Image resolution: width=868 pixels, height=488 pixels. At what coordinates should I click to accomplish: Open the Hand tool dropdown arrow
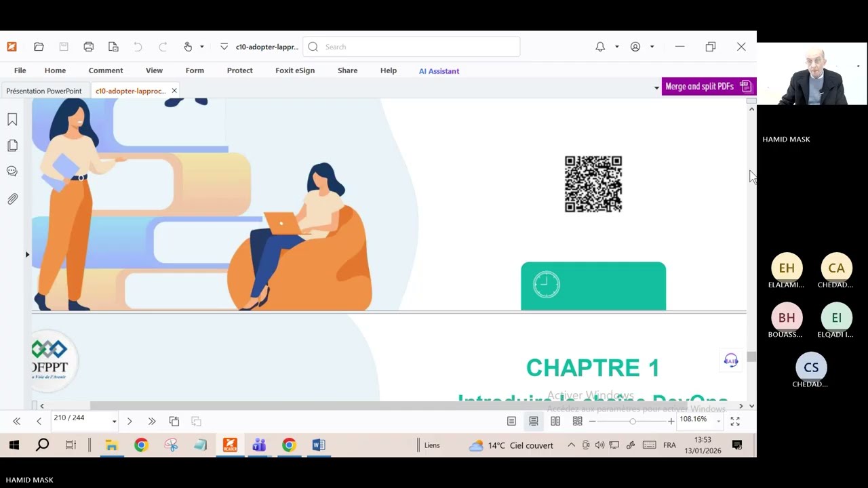(201, 47)
